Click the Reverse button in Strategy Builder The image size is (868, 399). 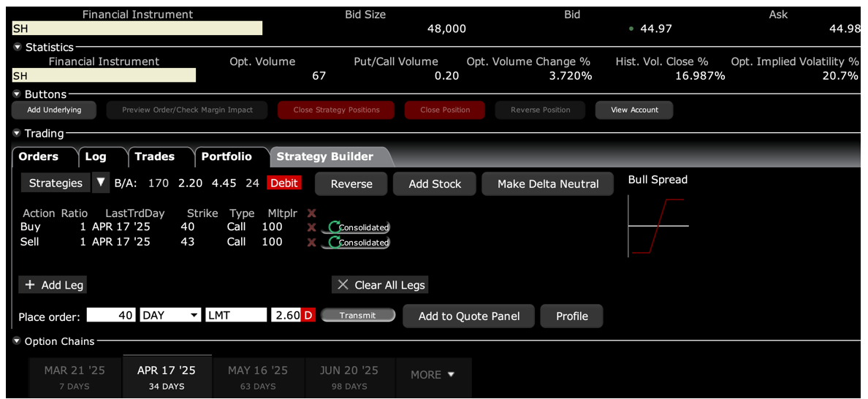coord(351,183)
